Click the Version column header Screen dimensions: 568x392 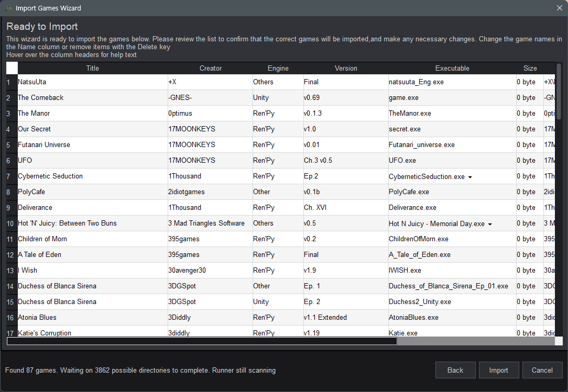(x=346, y=68)
